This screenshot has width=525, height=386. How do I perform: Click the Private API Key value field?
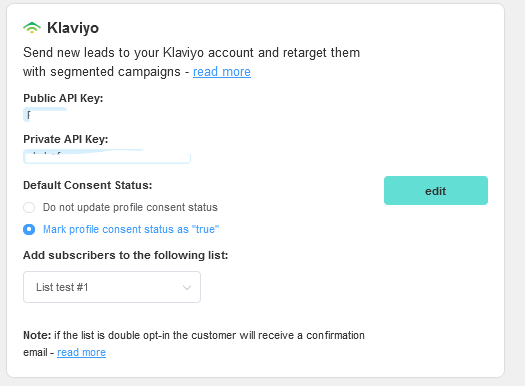(x=107, y=157)
